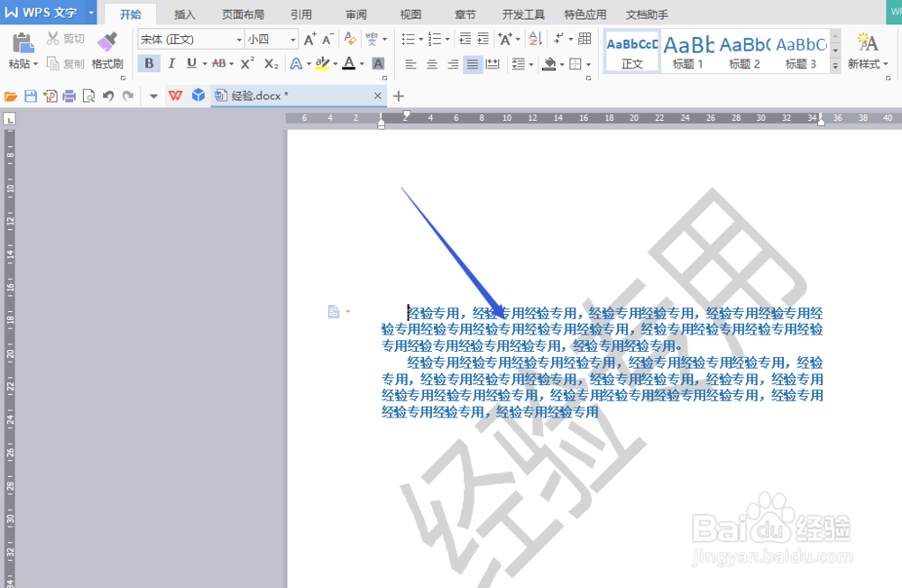Screen dimensions: 902x588
Task: Apply 标题 1 style
Action: (x=688, y=52)
